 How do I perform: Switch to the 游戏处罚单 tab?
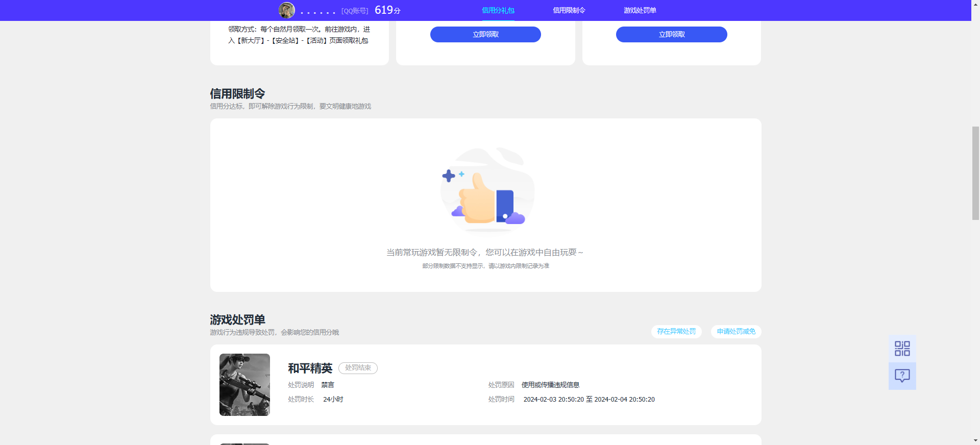pyautogui.click(x=640, y=10)
